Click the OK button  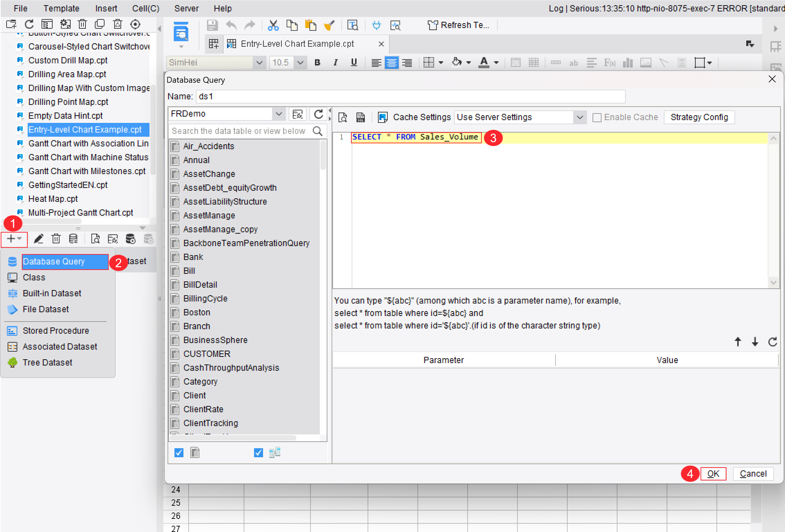coord(713,474)
